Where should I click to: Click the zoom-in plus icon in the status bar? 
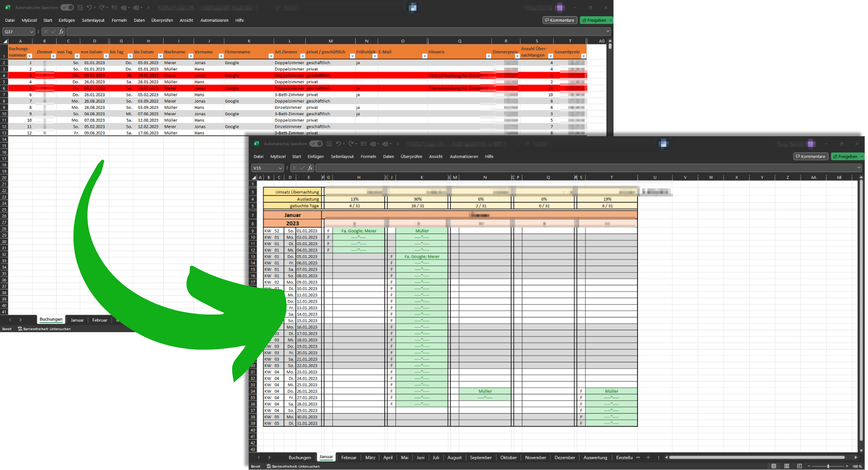point(847,466)
